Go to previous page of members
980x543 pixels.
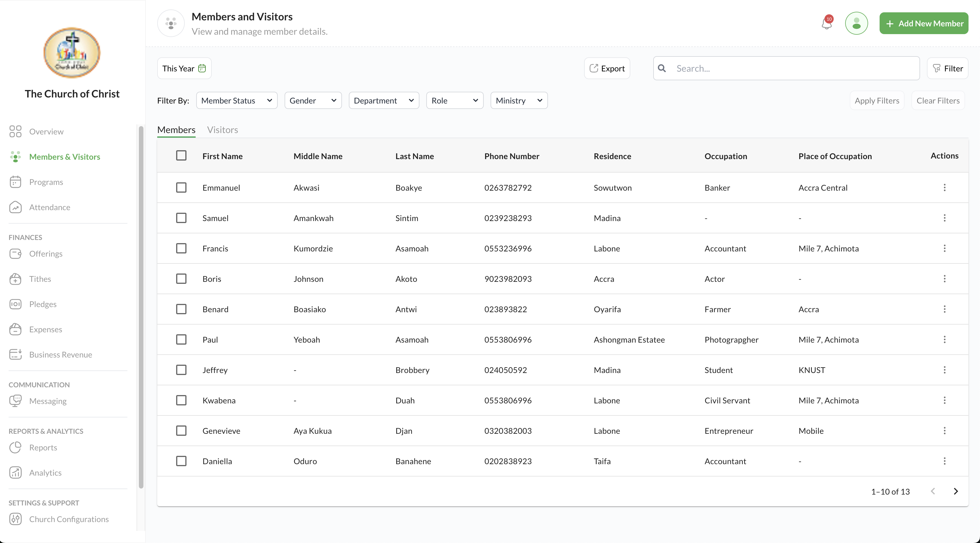point(933,491)
